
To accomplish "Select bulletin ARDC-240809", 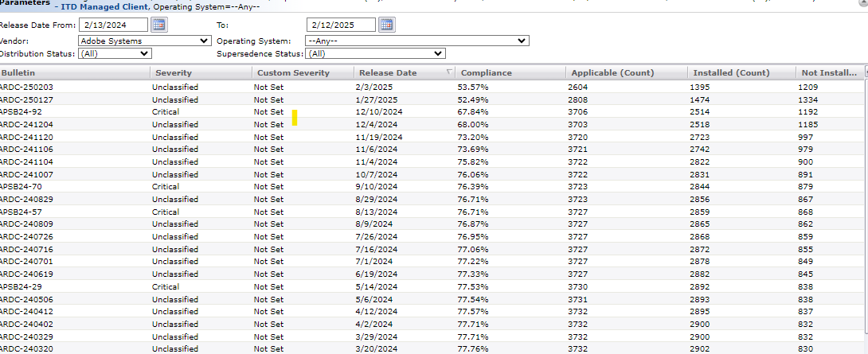I will [26, 224].
